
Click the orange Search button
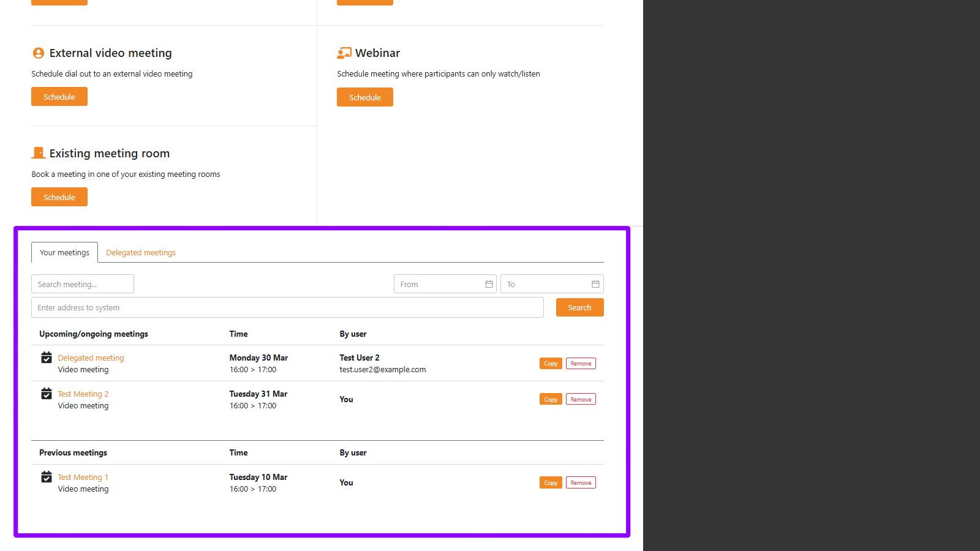[x=579, y=307]
